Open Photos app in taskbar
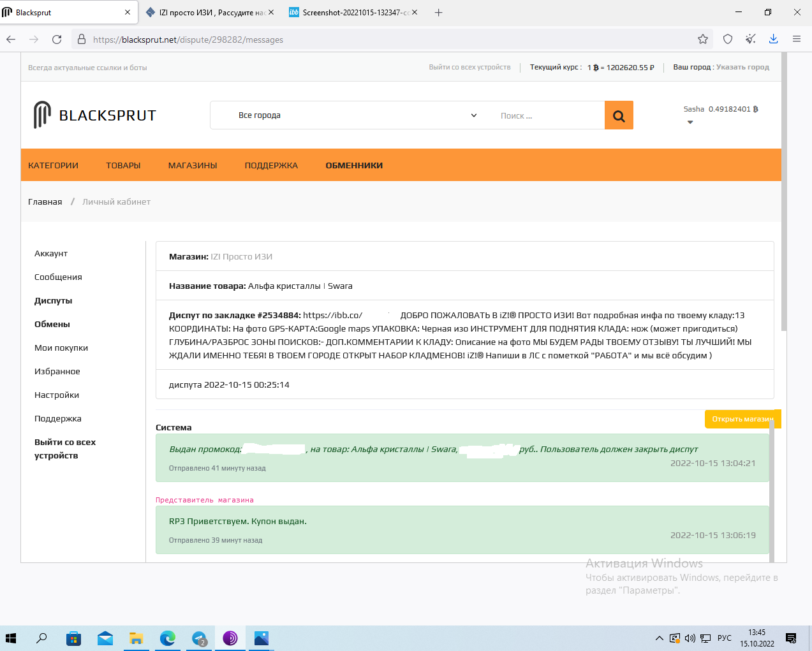 click(x=262, y=638)
